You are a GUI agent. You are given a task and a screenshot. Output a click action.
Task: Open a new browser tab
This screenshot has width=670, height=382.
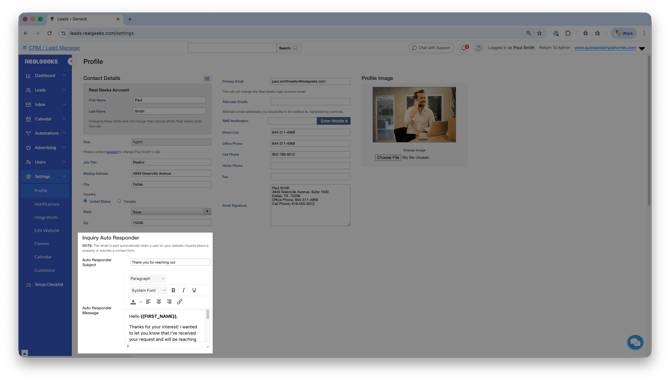(x=130, y=19)
